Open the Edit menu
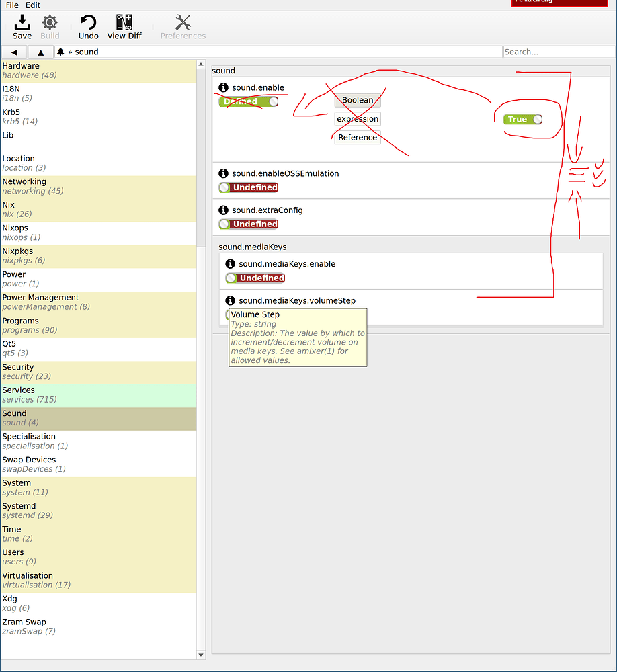Viewport: 617px width, 672px height. click(x=32, y=5)
